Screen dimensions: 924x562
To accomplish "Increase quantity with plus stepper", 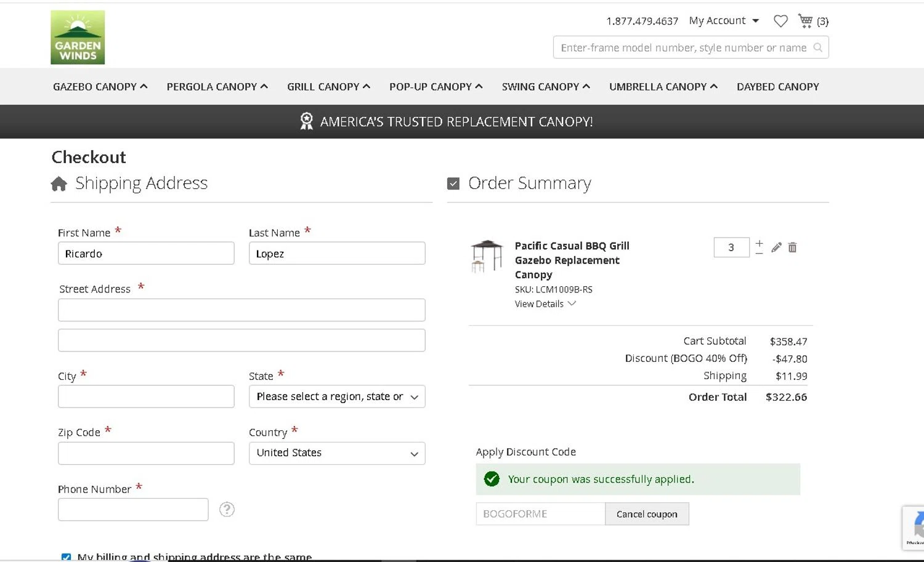I will (759, 243).
